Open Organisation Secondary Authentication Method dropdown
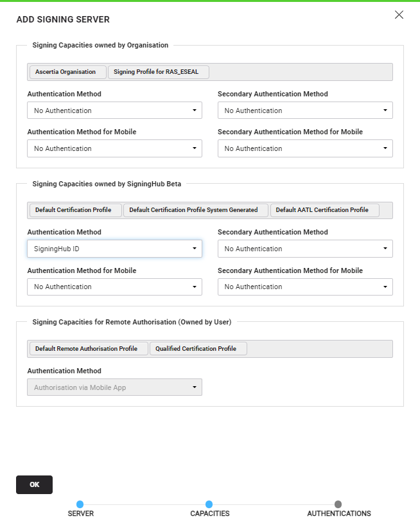The width and height of the screenshot is (420, 523). 305,111
